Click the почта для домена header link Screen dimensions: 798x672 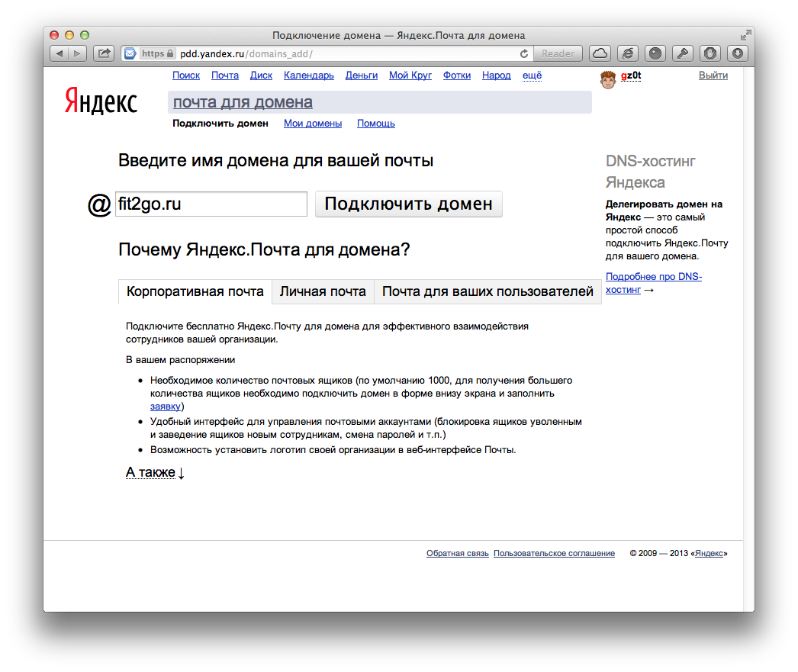coord(243,102)
